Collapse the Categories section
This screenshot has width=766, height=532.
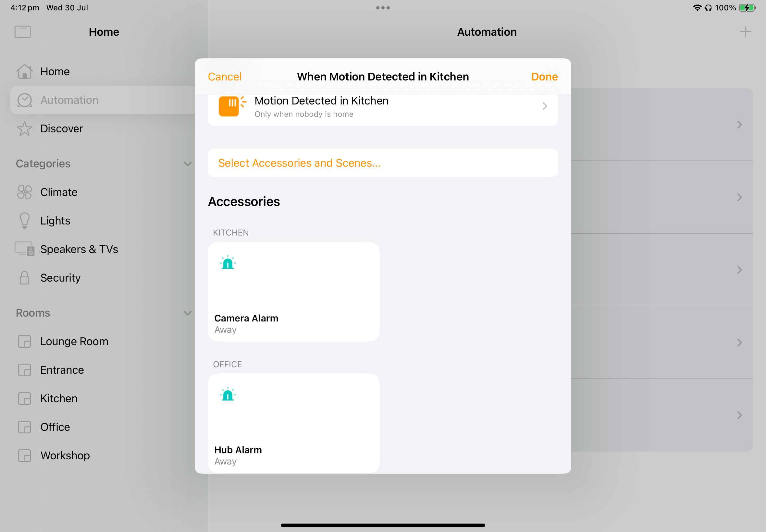point(187,164)
